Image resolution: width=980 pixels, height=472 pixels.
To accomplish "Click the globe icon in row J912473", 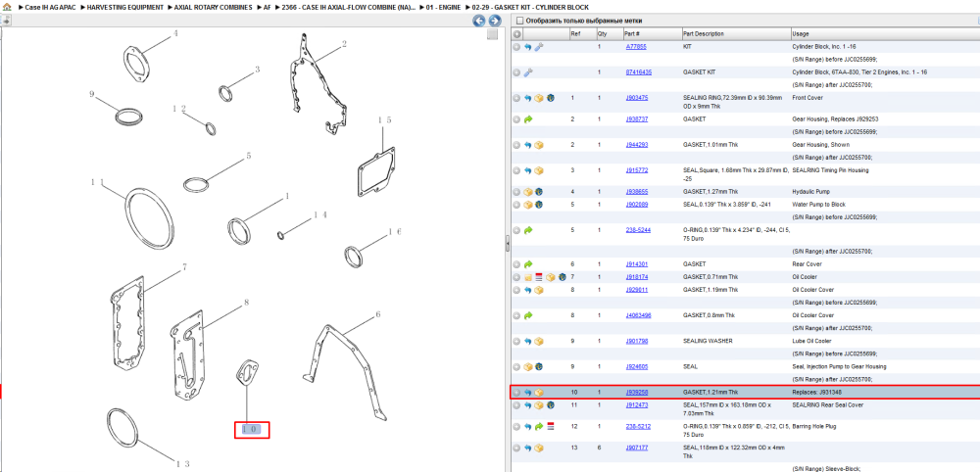I will pyautogui.click(x=550, y=405).
